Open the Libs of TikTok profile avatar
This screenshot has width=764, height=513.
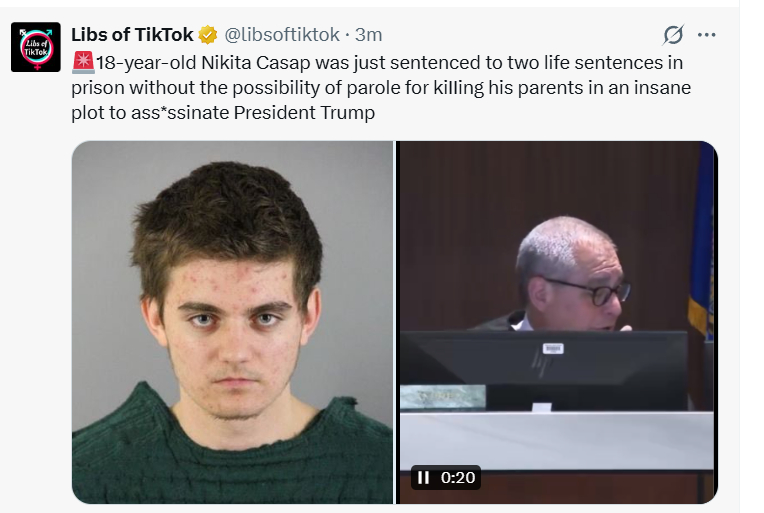pyautogui.click(x=36, y=47)
